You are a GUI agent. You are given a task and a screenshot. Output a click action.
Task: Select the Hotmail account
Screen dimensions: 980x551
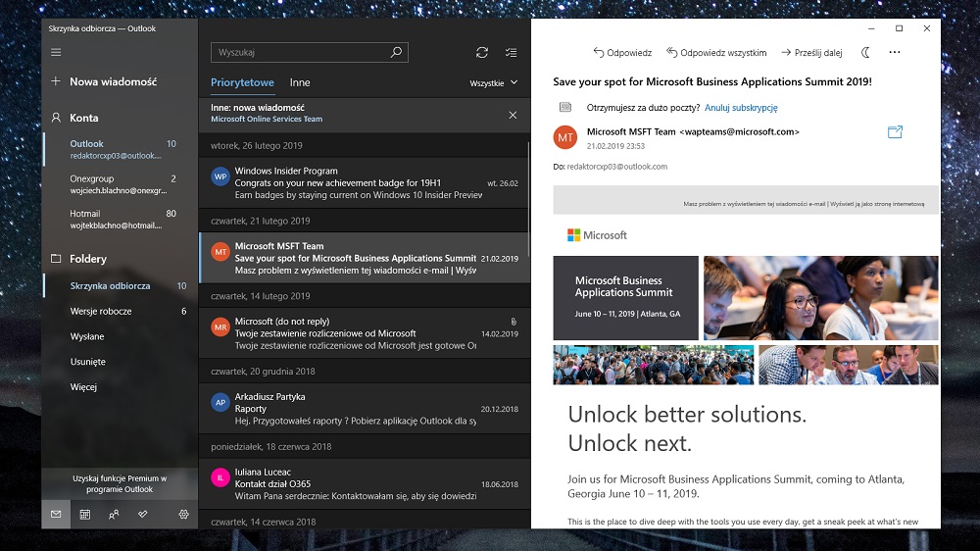[x=120, y=220]
